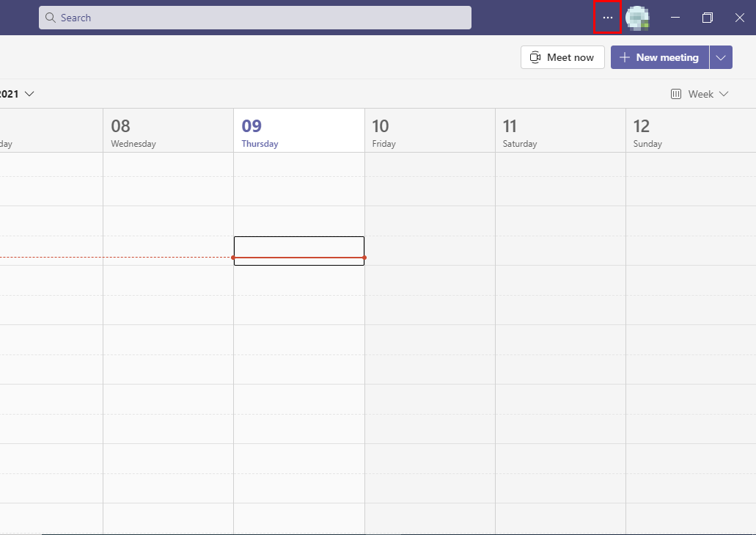Select the 10 Friday column header
The image size is (756, 535).
click(430, 131)
